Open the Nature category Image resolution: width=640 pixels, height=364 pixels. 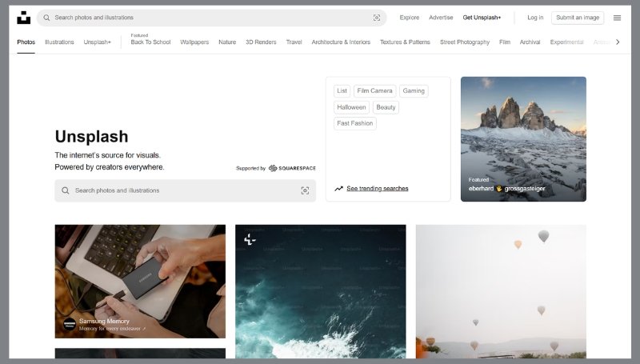pyautogui.click(x=227, y=42)
